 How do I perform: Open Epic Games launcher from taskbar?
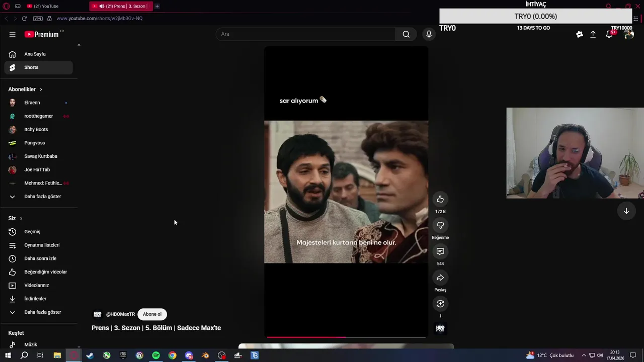[123, 355]
